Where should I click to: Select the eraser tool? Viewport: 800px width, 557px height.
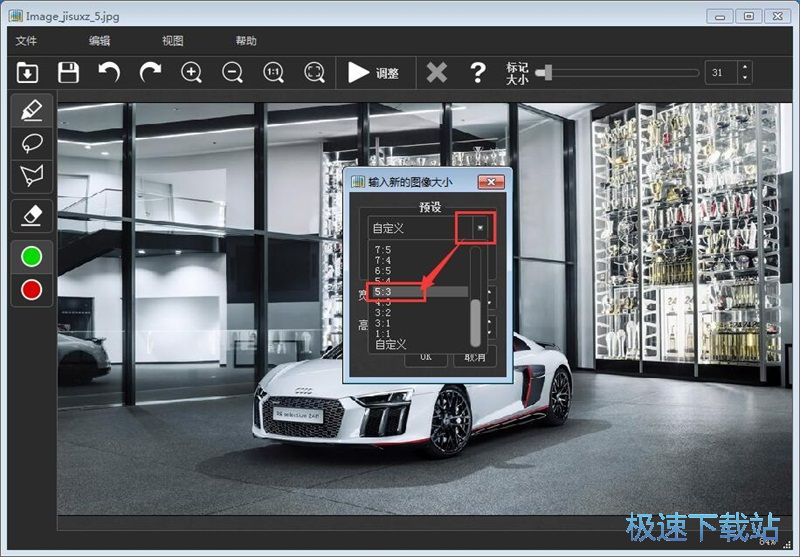coord(32,216)
